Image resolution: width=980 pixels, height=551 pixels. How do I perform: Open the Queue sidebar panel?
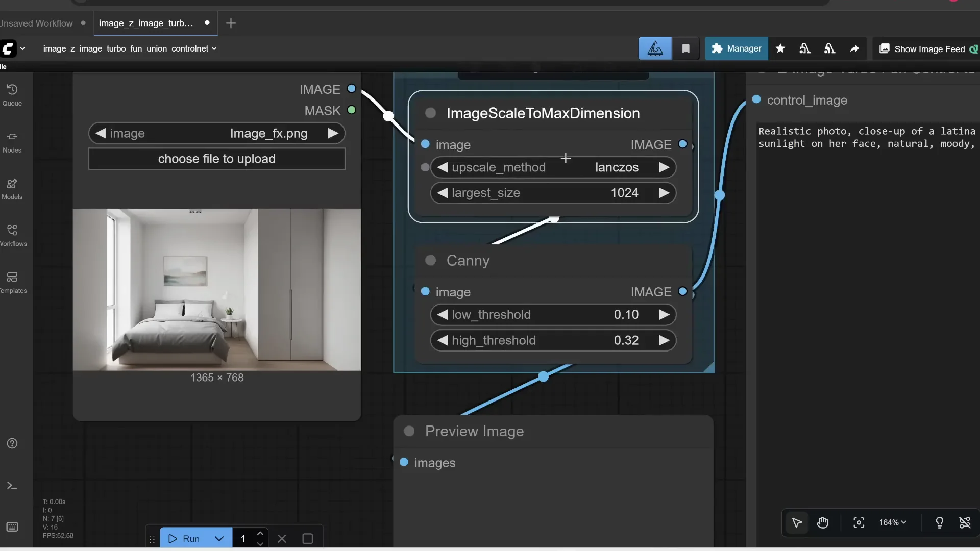click(x=12, y=94)
